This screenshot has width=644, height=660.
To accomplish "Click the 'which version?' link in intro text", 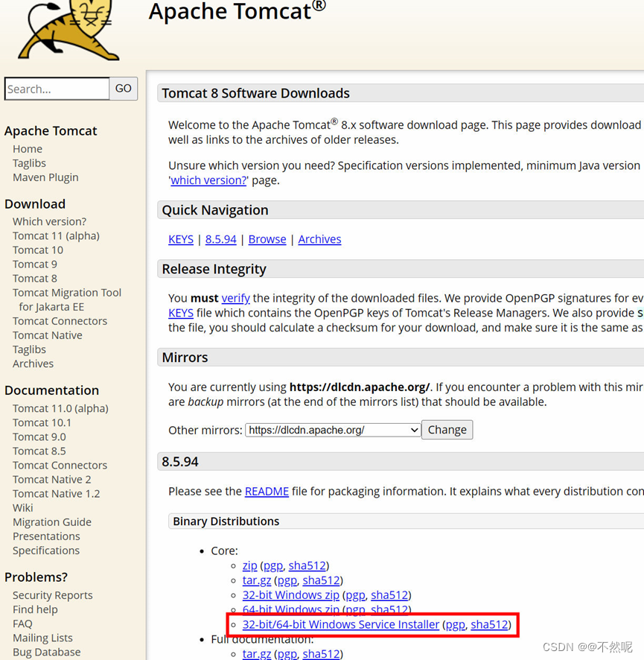I will 208,180.
